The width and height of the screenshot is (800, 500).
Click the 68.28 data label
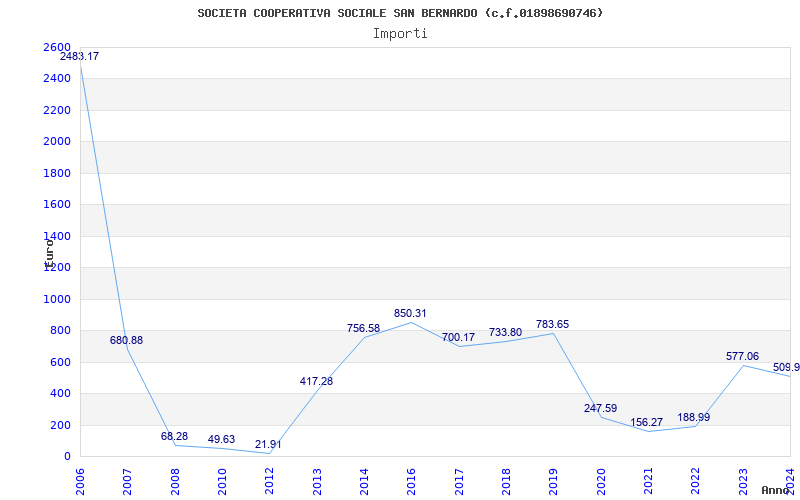coord(174,437)
